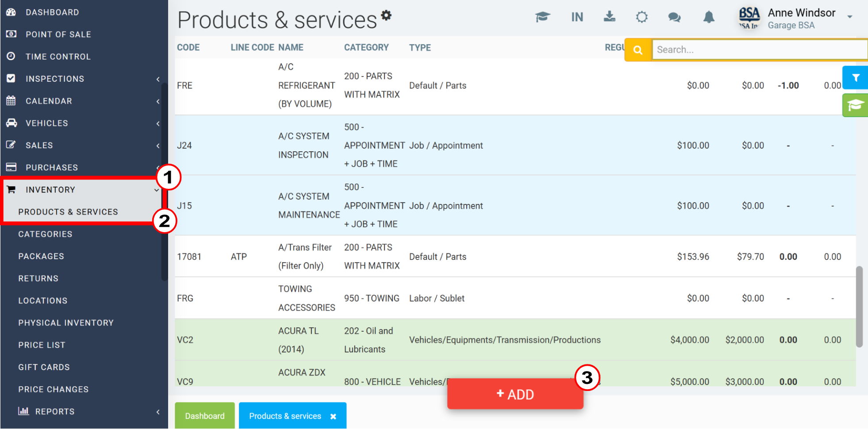Close the Products & services tab
The width and height of the screenshot is (868, 429).
tap(333, 416)
